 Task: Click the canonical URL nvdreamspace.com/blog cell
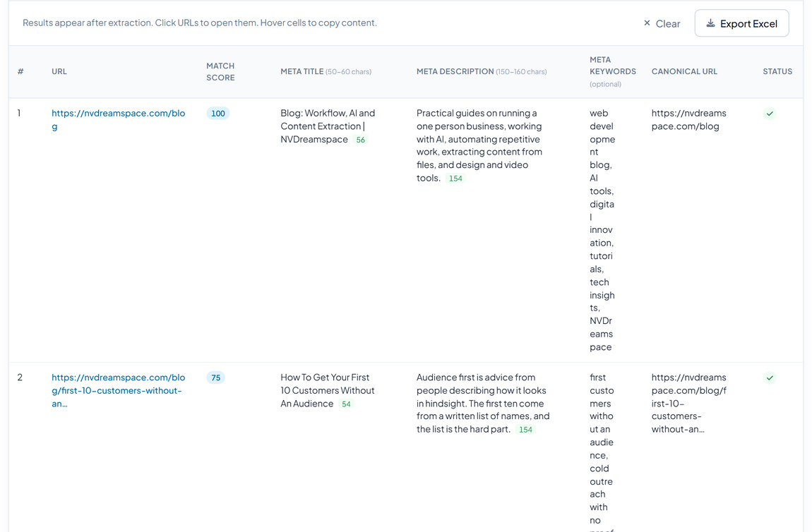coord(688,119)
